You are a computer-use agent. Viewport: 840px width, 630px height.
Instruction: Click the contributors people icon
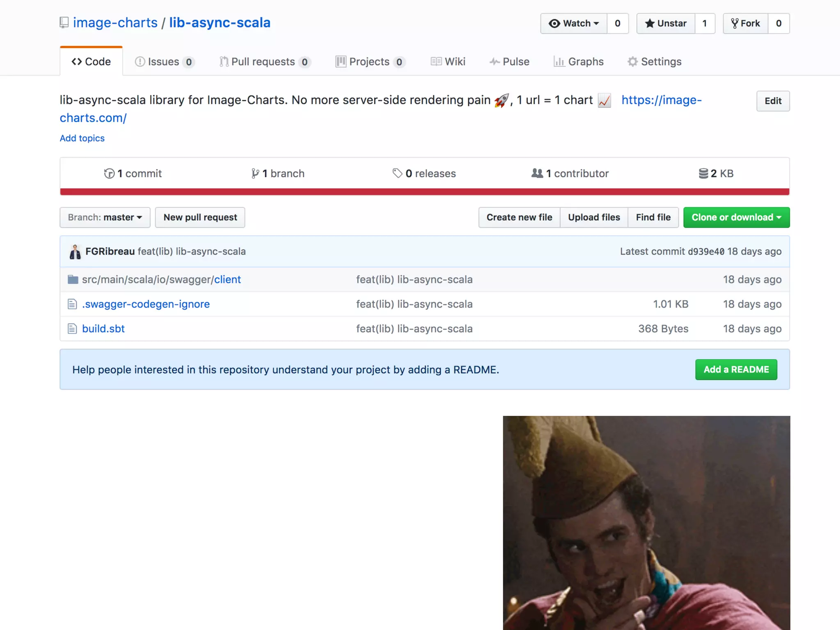(x=537, y=173)
